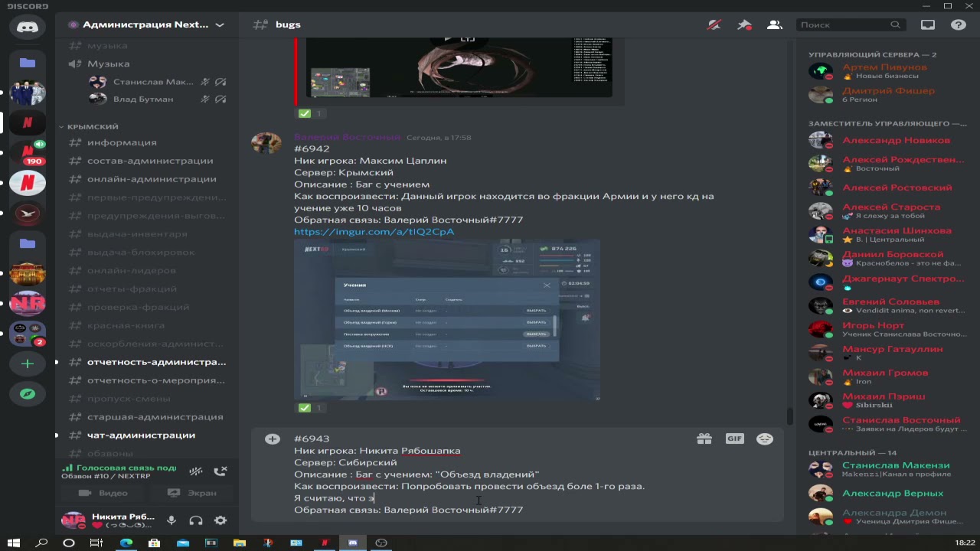Click Голосовая связь connection status text
Viewport: 980px width, 551px height.
pyautogui.click(x=126, y=468)
